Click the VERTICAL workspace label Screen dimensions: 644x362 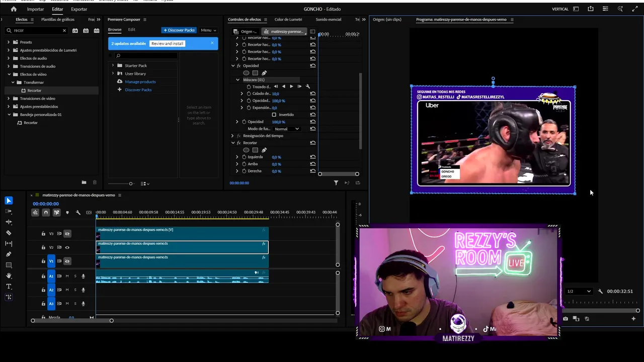560,9
